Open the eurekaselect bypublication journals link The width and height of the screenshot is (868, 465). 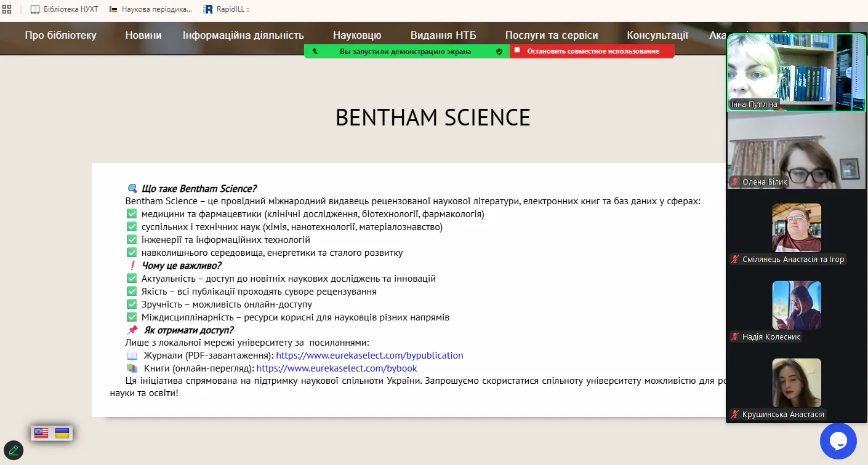tap(369, 356)
